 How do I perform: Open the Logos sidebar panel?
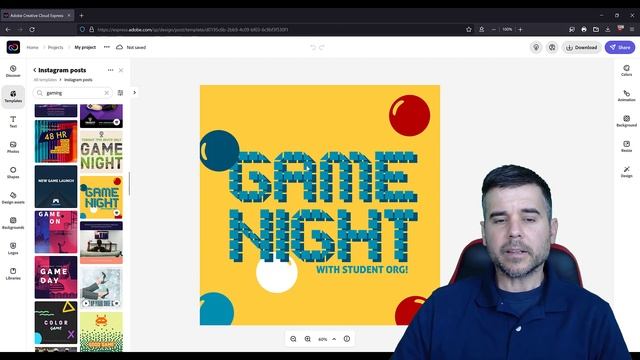[x=13, y=248]
